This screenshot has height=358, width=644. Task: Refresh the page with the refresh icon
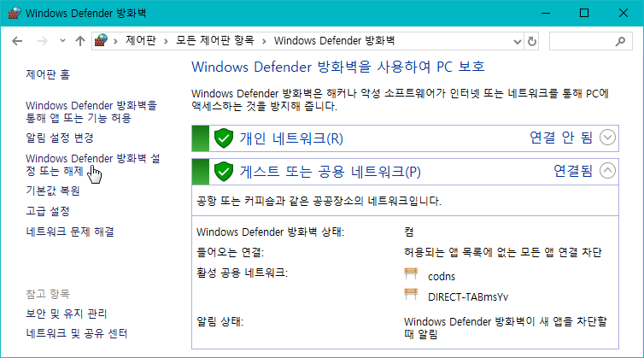point(532,41)
